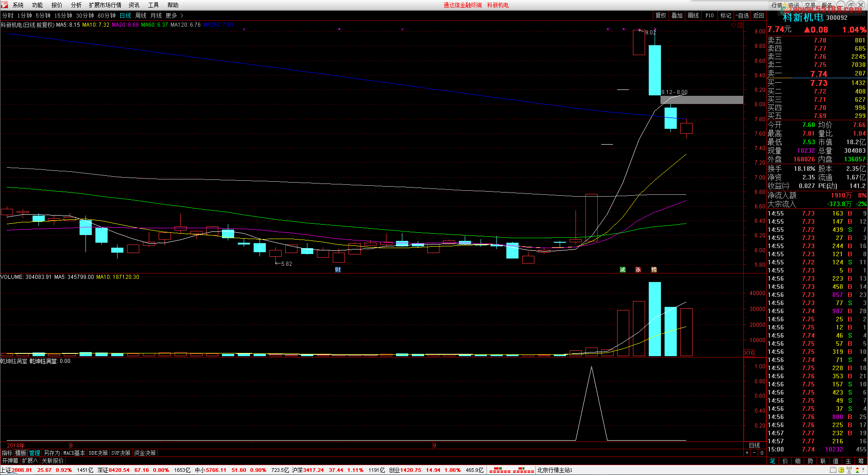Open the 指标 indicator tab

(x=7, y=453)
